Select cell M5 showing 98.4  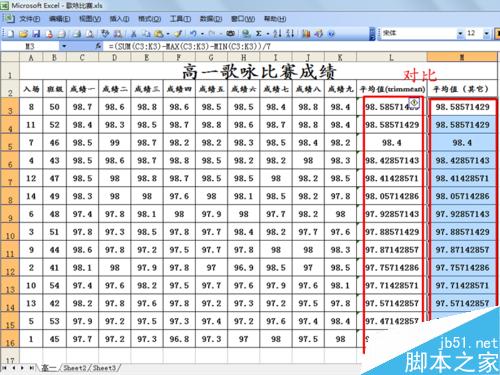[462, 143]
